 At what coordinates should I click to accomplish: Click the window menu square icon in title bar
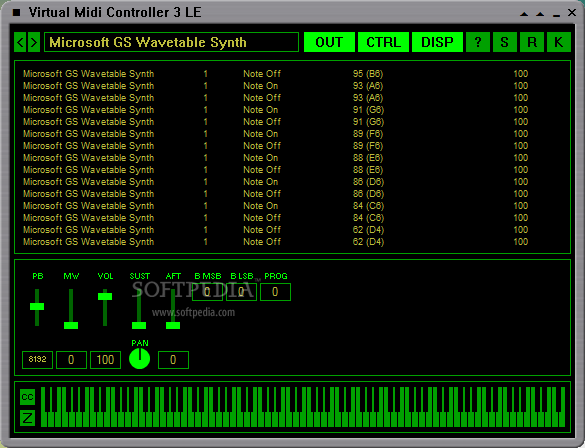[16, 13]
